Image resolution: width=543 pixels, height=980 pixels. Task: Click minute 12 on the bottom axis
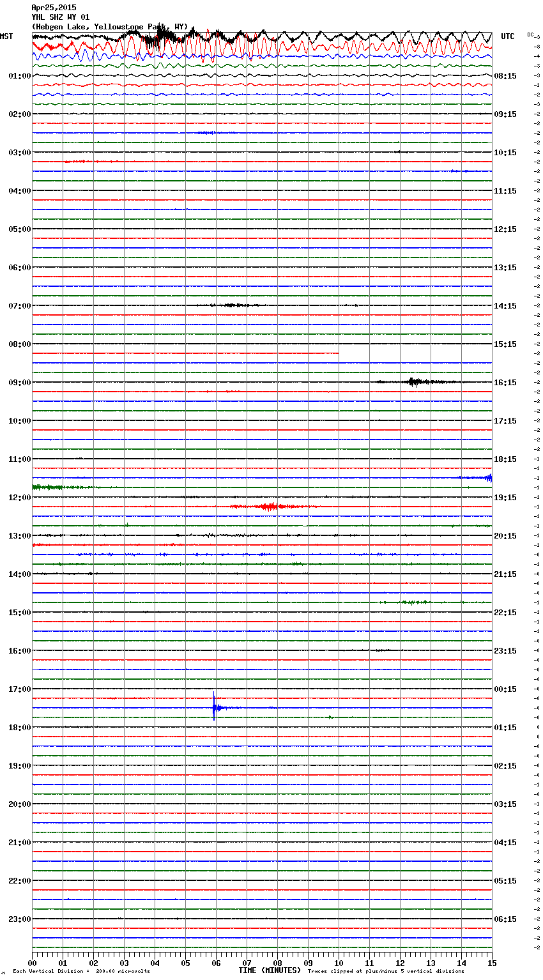[400, 962]
